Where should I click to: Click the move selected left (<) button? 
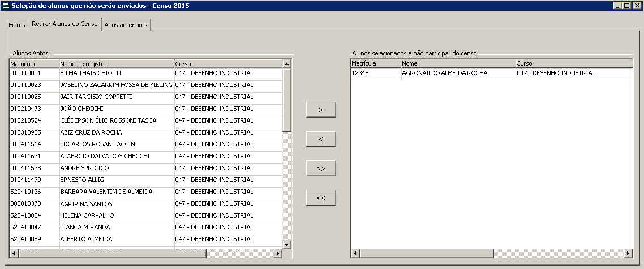[321, 139]
